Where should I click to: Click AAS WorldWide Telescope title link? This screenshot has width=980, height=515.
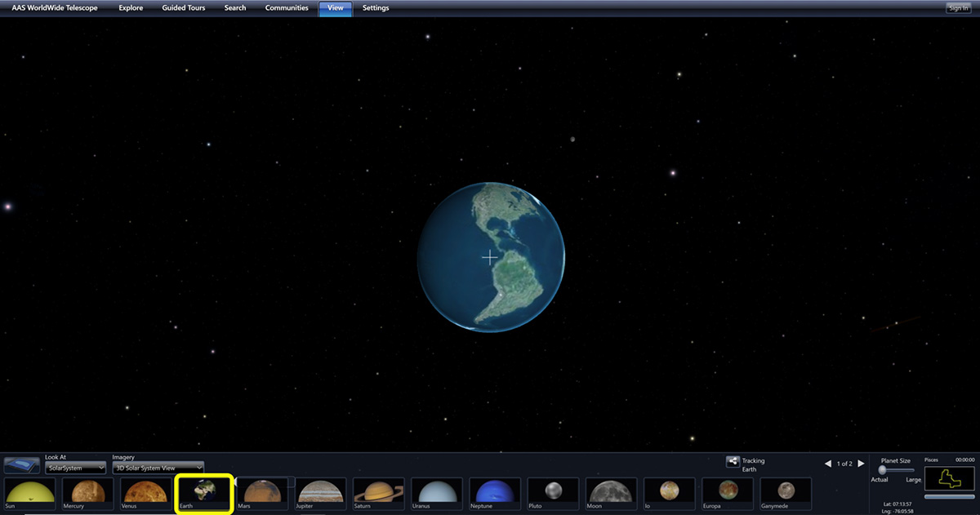click(x=53, y=8)
